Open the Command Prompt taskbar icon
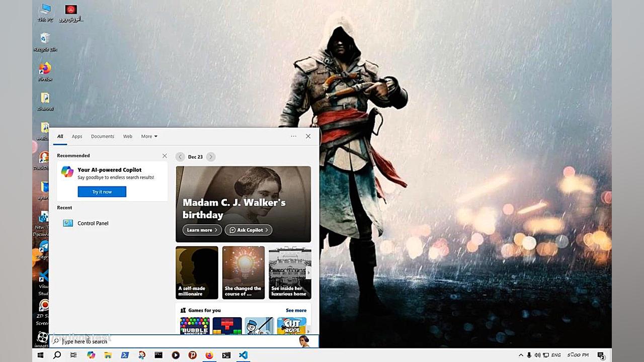644x362 pixels. [158, 355]
